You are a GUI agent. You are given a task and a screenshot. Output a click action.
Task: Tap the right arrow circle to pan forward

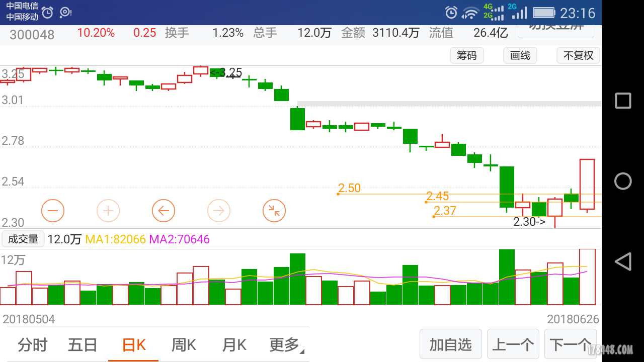pyautogui.click(x=219, y=211)
